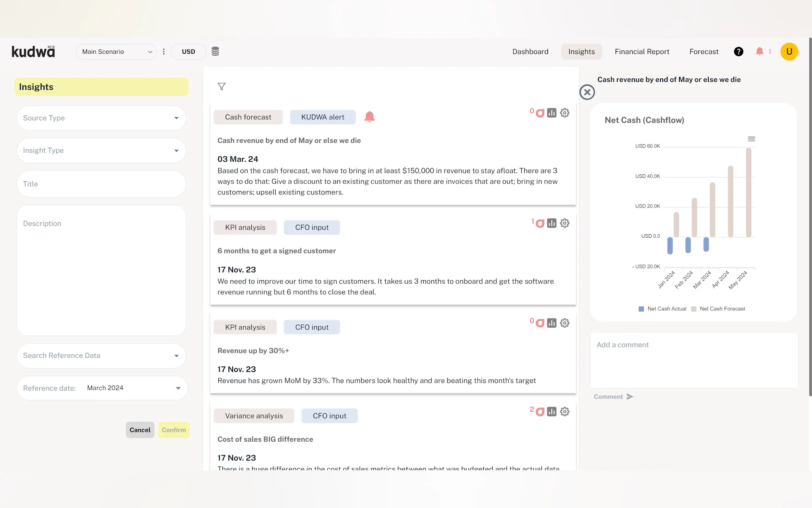Go to the Dashboard tab
812x508 pixels.
530,52
